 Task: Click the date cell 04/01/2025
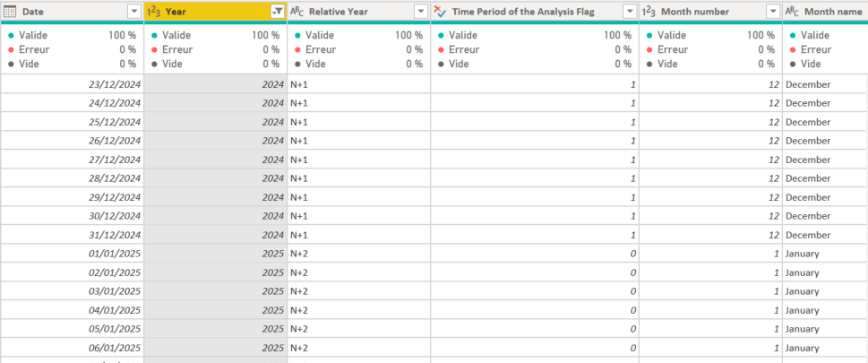[72, 310]
